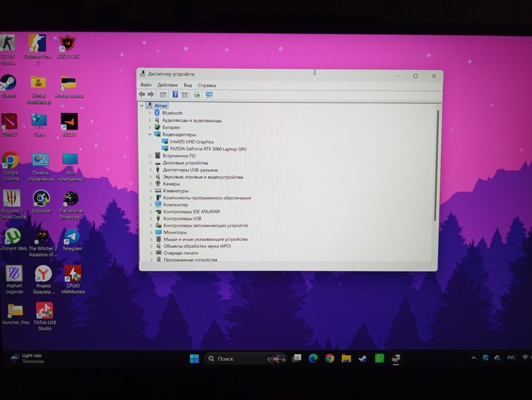Select the Панель управления desktop icon
This screenshot has width=532, height=400.
click(41, 167)
